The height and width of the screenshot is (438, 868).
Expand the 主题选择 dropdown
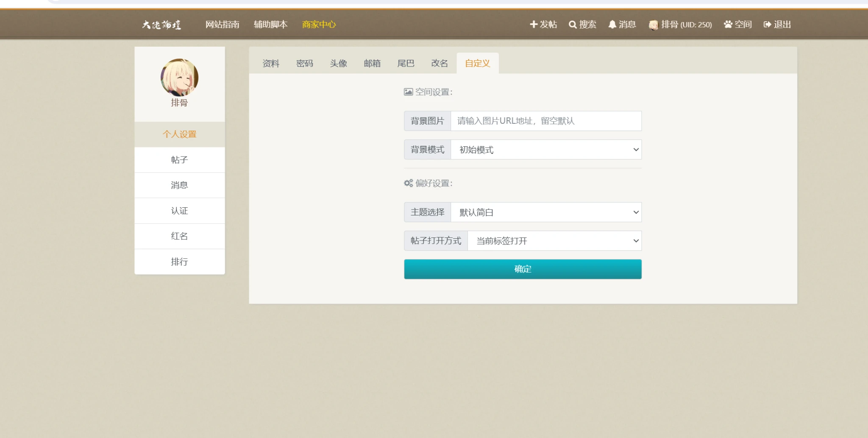coord(545,212)
